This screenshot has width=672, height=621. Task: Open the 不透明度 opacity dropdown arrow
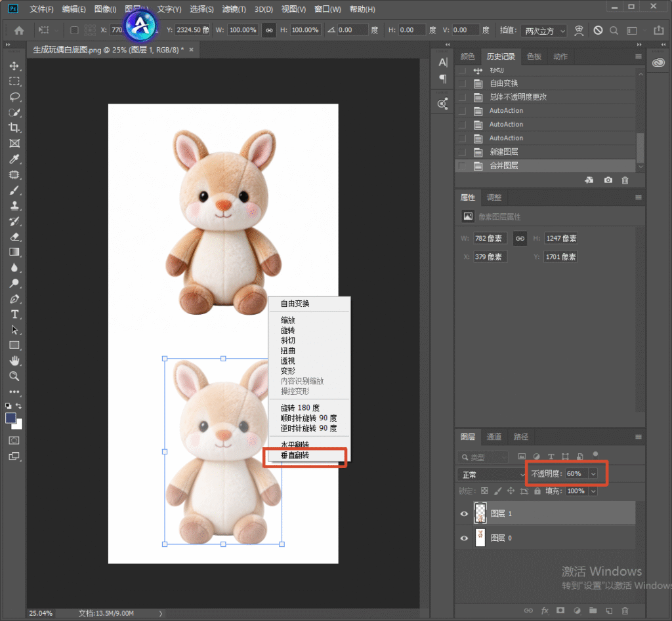[593, 473]
